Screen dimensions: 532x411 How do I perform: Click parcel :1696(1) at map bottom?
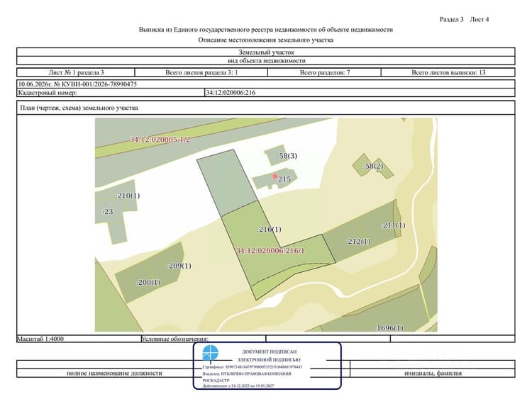pyautogui.click(x=389, y=328)
